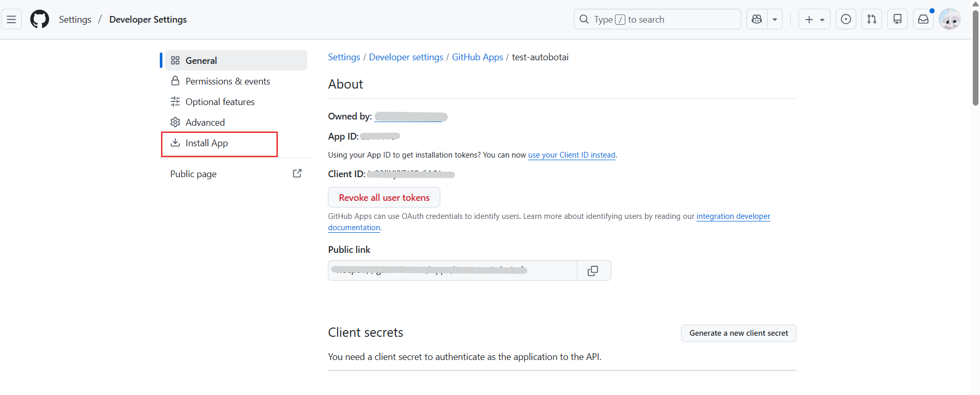This screenshot has height=395, width=980.
Task: Open the Issues icon in header
Action: click(x=846, y=20)
